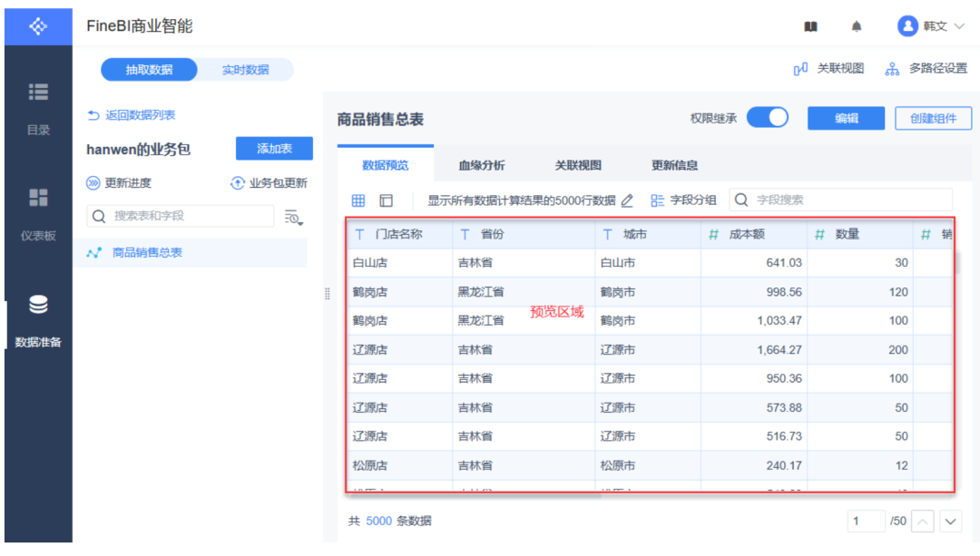The width and height of the screenshot is (980, 556).
Task: Click the numeric type icon of 成本额
Action: point(714,234)
